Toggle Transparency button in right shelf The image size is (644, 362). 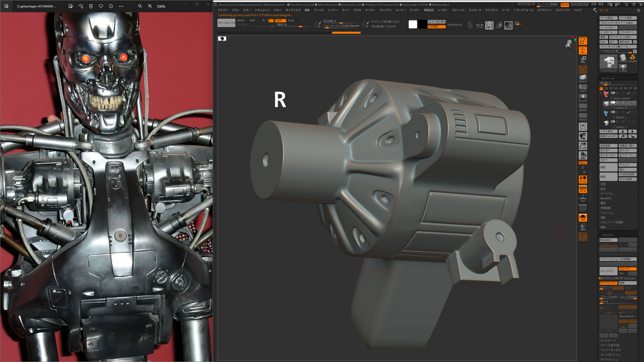(583, 227)
